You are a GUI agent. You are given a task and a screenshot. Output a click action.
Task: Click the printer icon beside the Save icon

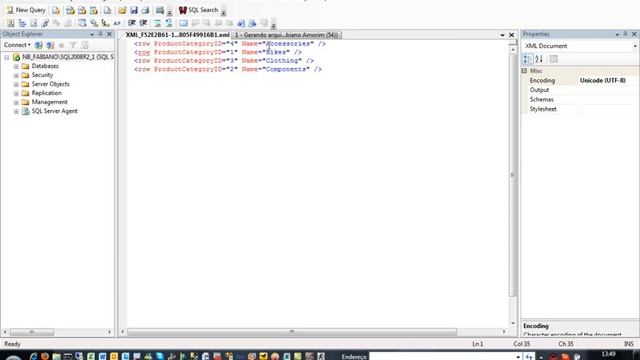click(x=145, y=10)
